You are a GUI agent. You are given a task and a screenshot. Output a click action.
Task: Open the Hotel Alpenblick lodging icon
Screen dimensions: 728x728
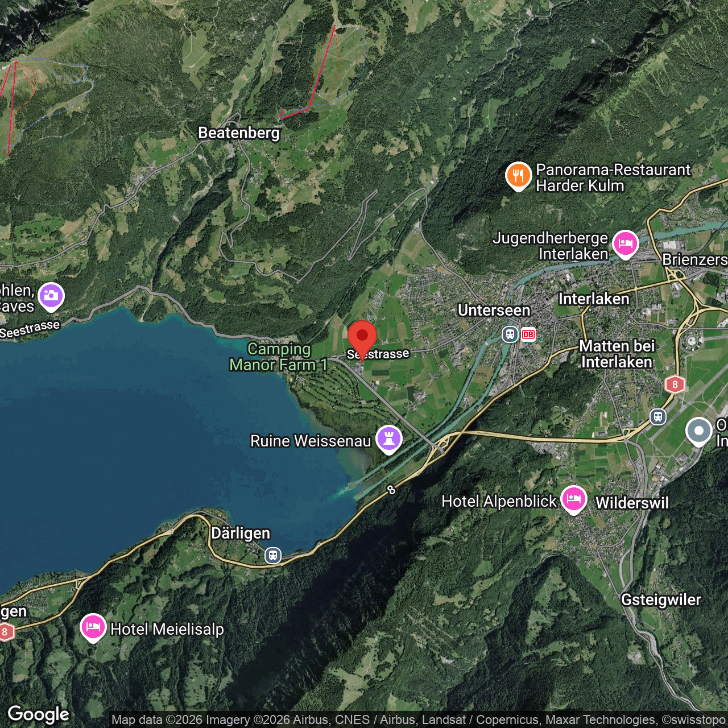pos(574,500)
